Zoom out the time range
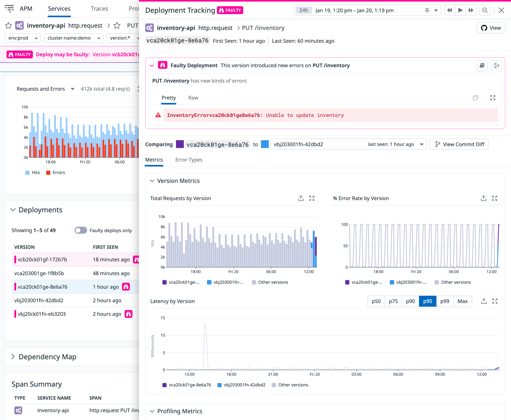 click(485, 10)
